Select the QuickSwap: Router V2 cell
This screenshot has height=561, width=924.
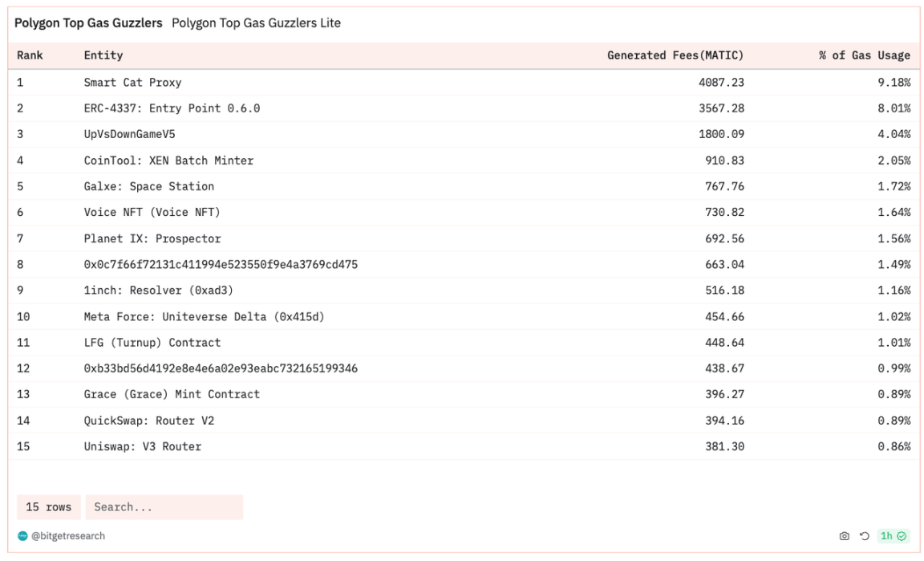tap(148, 421)
